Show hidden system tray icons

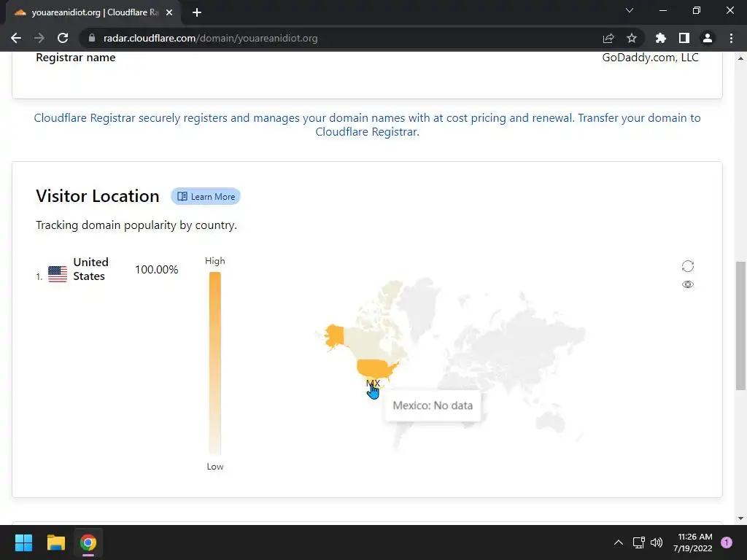coord(619,542)
